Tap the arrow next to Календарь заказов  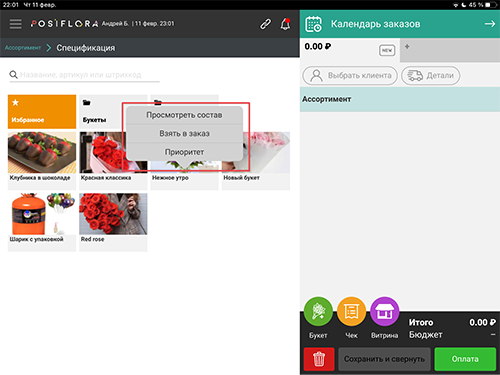[x=490, y=24]
